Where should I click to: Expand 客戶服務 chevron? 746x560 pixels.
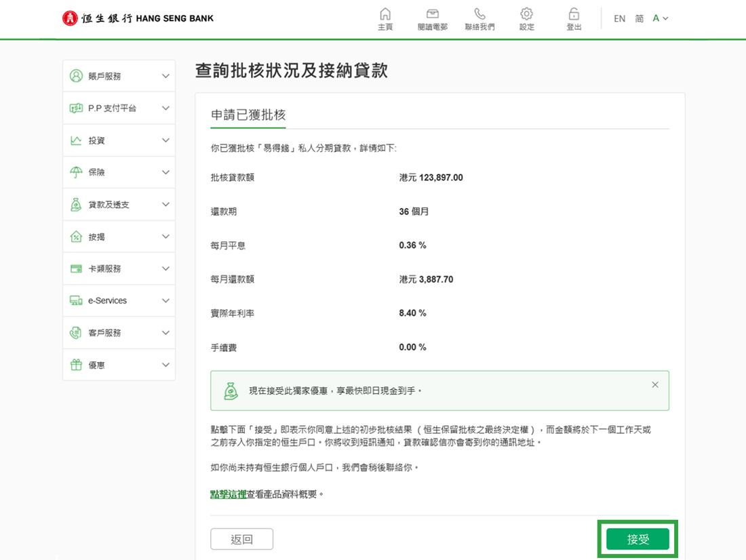(x=165, y=333)
